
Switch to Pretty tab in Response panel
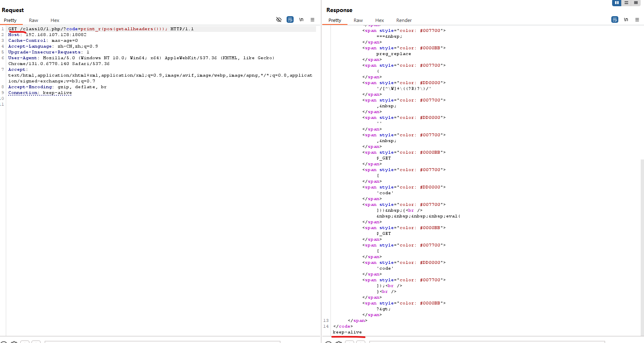coord(335,20)
